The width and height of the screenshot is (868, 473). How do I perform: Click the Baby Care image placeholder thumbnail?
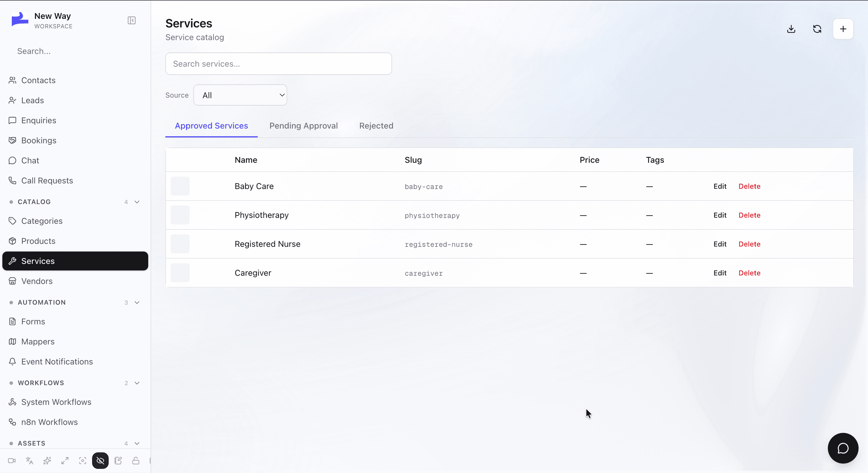pyautogui.click(x=180, y=186)
